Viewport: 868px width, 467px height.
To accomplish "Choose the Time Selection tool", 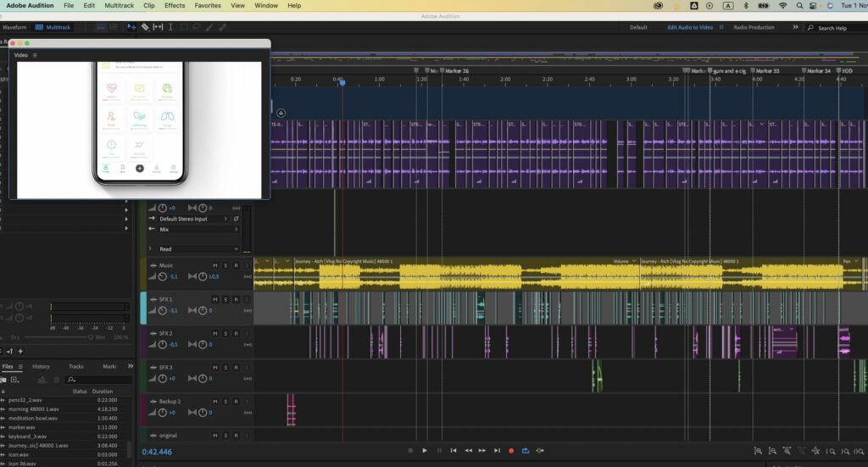I will [x=170, y=27].
